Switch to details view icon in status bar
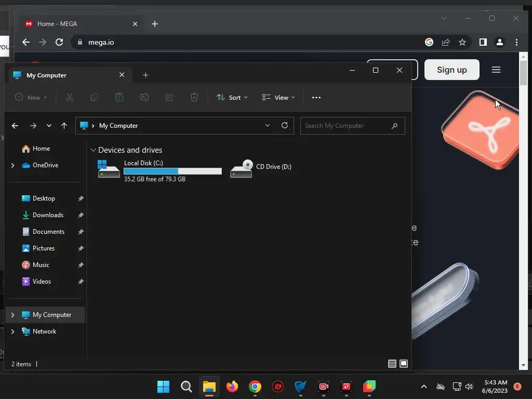 pyautogui.click(x=392, y=364)
